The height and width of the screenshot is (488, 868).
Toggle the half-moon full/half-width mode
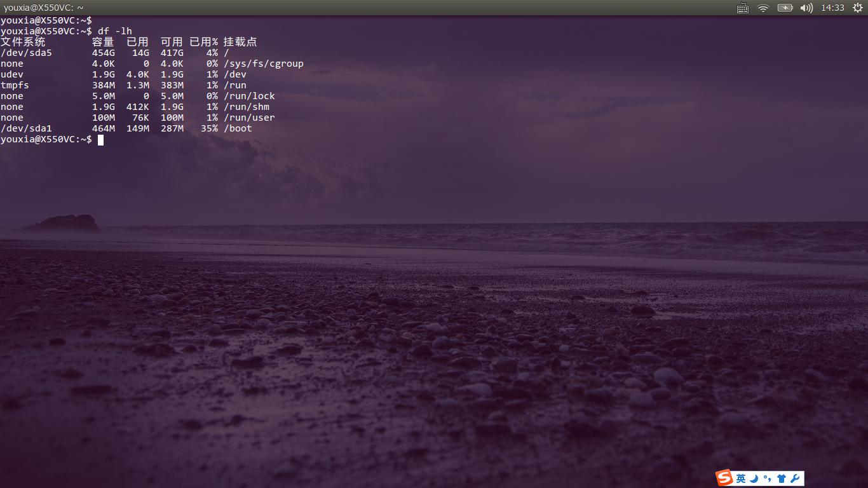(754, 478)
